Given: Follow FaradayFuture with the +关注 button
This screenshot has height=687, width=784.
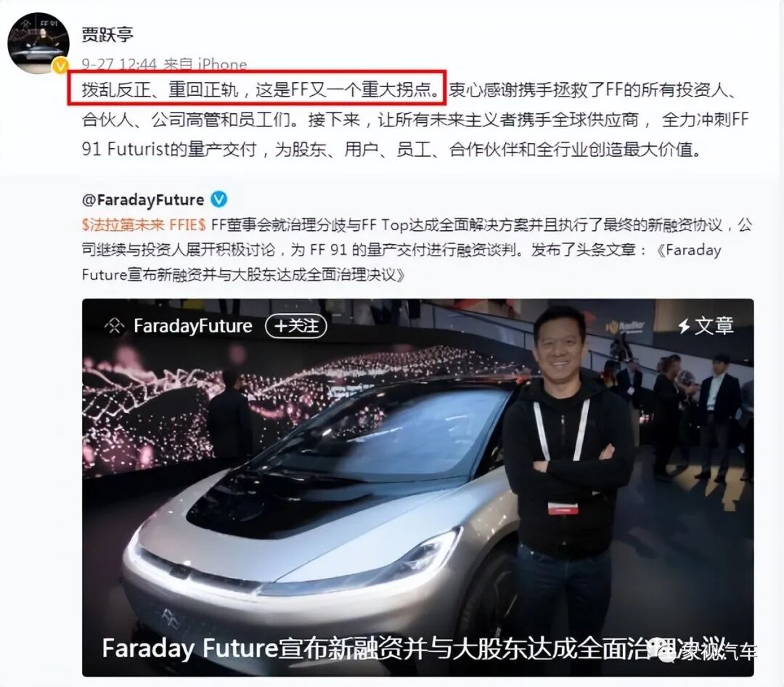Looking at the screenshot, I should 296,326.
